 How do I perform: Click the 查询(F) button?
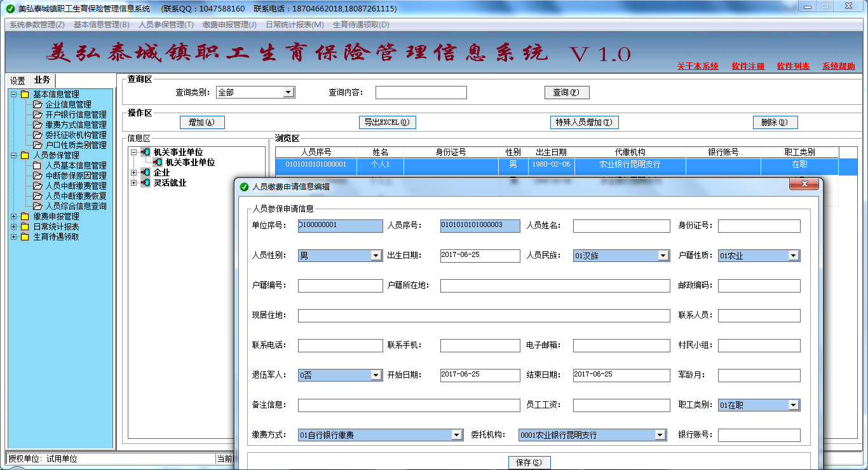coord(567,92)
